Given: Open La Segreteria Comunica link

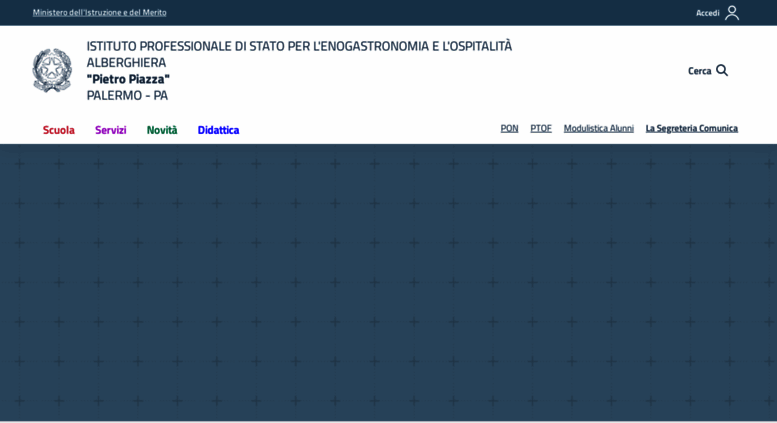Looking at the screenshot, I should coord(691,128).
